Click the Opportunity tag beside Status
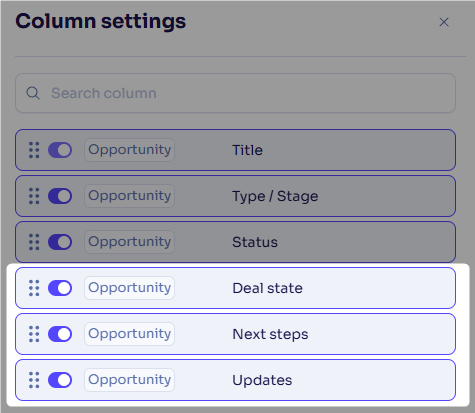The width and height of the screenshot is (475, 413). [x=129, y=242]
